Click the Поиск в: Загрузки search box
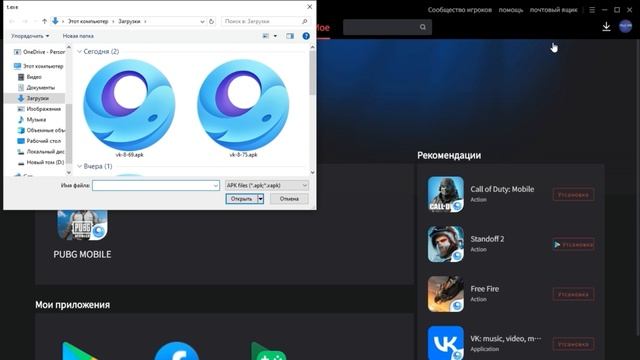Screen dimensions: 640x360 coord(266,21)
